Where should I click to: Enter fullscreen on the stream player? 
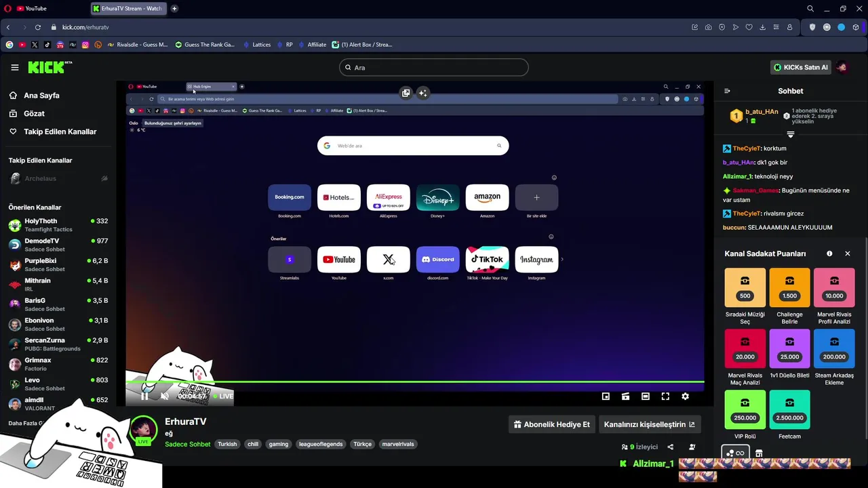coord(665,396)
